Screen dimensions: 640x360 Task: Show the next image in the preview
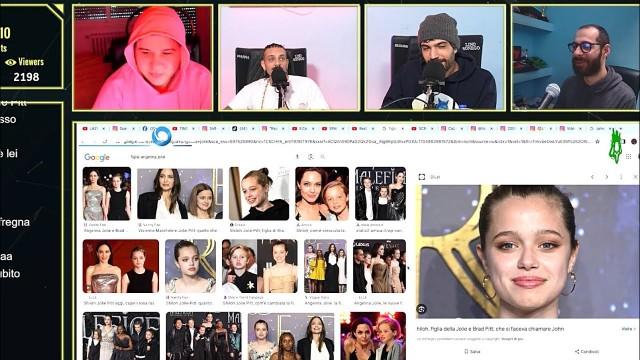pyautogui.click(x=607, y=177)
